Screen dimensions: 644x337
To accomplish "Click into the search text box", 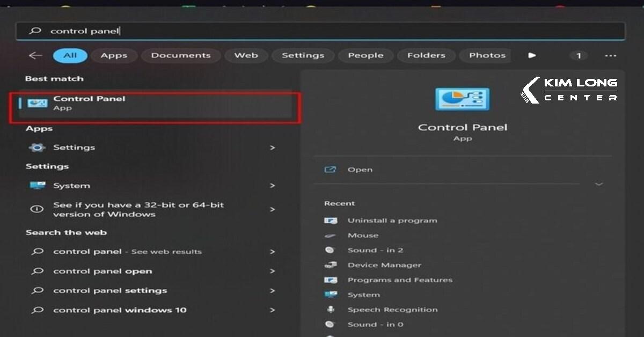I will point(322,31).
